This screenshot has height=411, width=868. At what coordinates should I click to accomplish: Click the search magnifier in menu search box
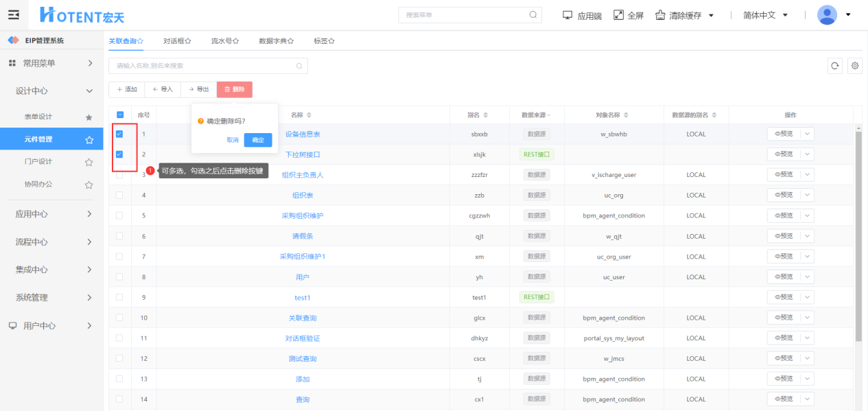tap(533, 15)
